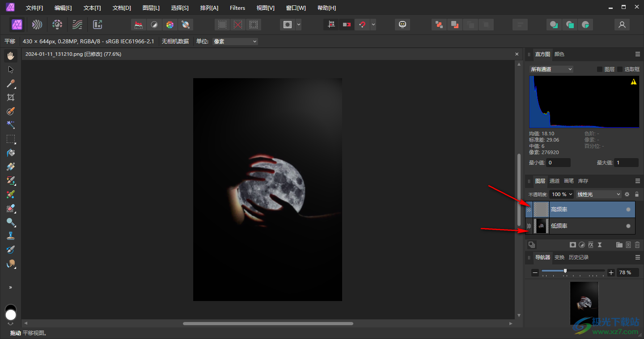Toggle the snapping magnet icon

coord(362,25)
